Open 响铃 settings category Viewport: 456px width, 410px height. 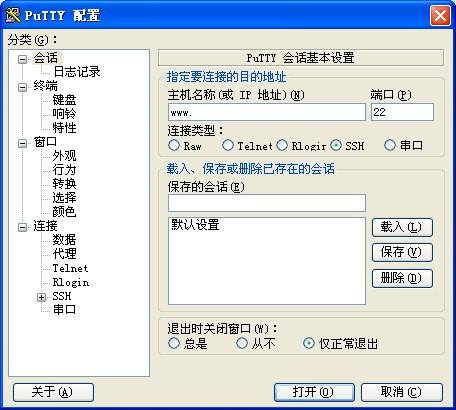[x=64, y=114]
